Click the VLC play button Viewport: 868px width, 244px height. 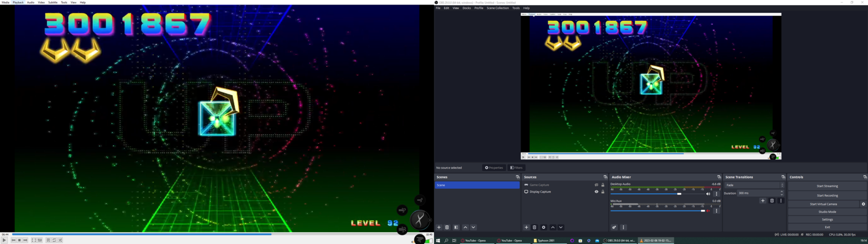[x=4, y=240]
